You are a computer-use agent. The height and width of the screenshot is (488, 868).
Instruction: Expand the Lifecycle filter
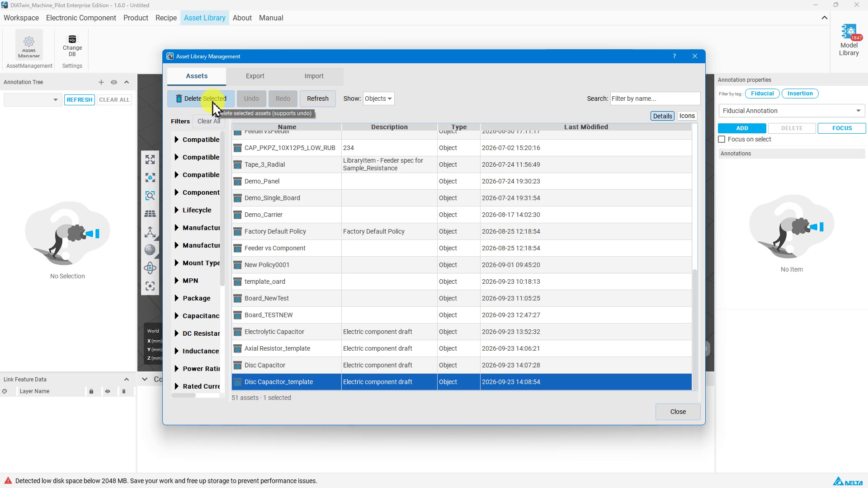(x=176, y=210)
